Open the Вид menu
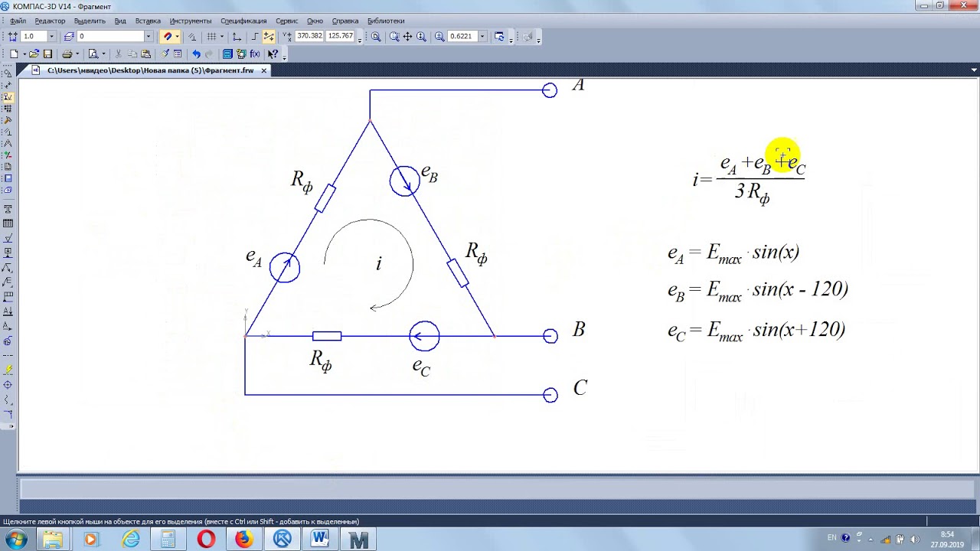The height and width of the screenshot is (551, 980). [120, 21]
